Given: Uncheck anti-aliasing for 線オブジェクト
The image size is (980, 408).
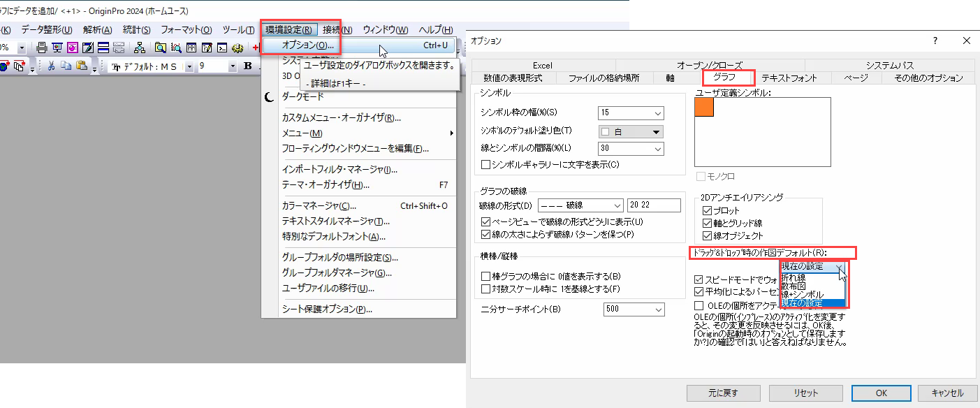Looking at the screenshot, I should 708,235.
